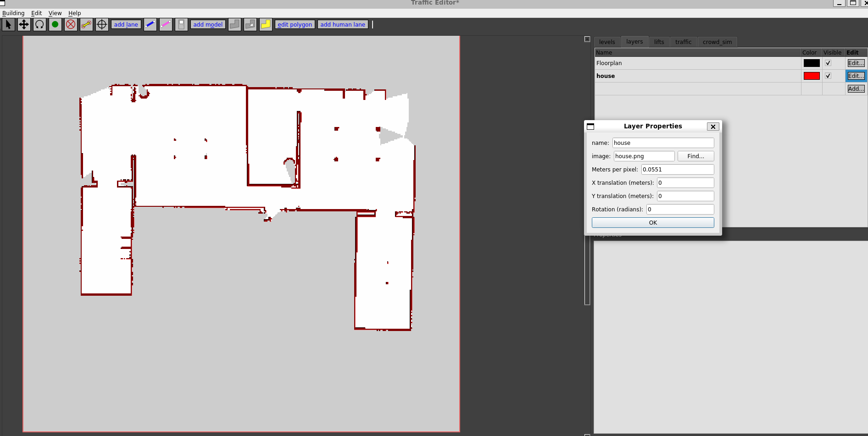
Task: Maximize the Traffic Editor window
Action: pyautogui.click(x=853, y=3)
